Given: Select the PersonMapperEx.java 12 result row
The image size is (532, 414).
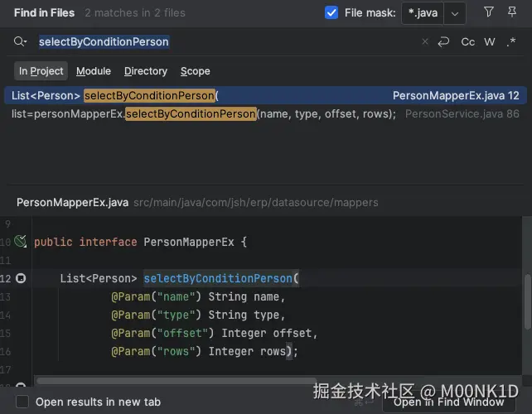Looking at the screenshot, I should click(x=266, y=95).
